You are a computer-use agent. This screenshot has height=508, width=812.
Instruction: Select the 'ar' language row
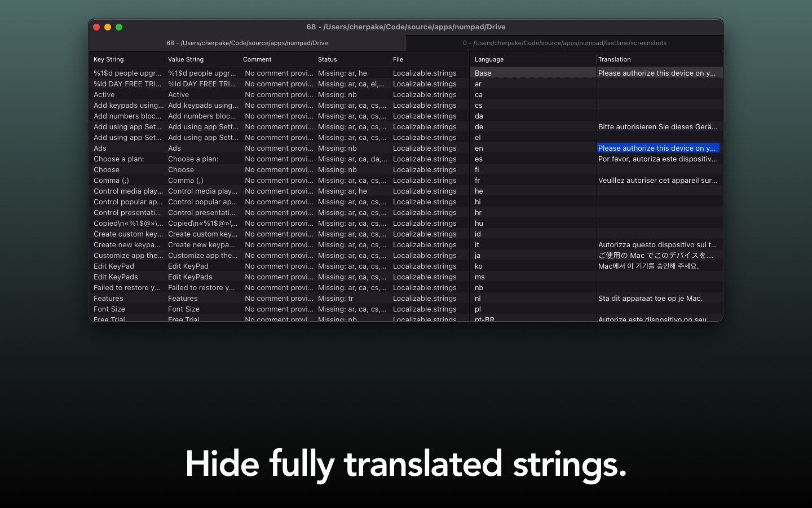click(x=597, y=84)
